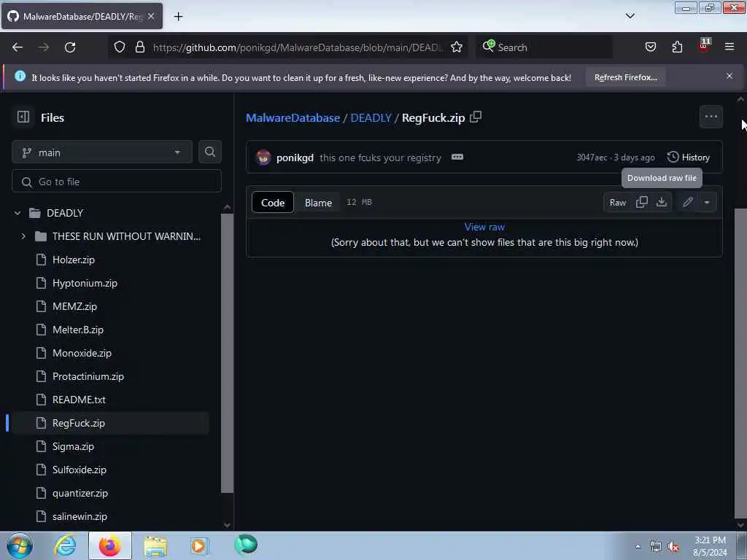Viewport: 747px width, 560px height.
Task: Open tracking protection shield icon
Action: pos(120,47)
